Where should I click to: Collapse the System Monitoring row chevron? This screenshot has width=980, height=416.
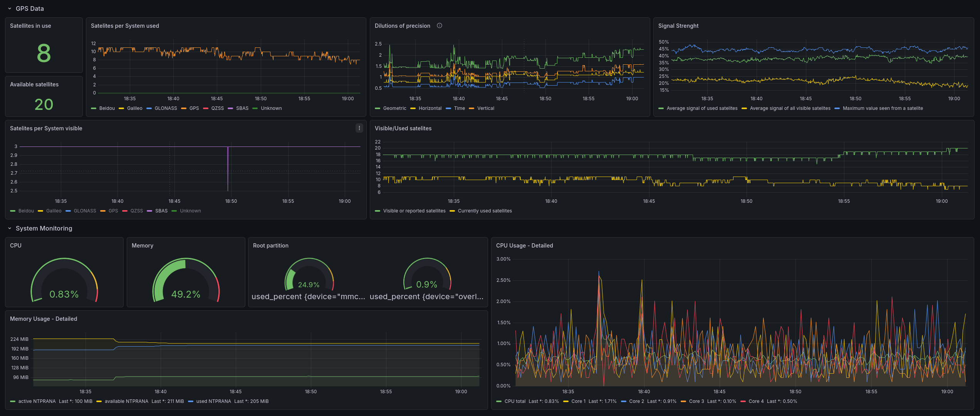coord(10,228)
